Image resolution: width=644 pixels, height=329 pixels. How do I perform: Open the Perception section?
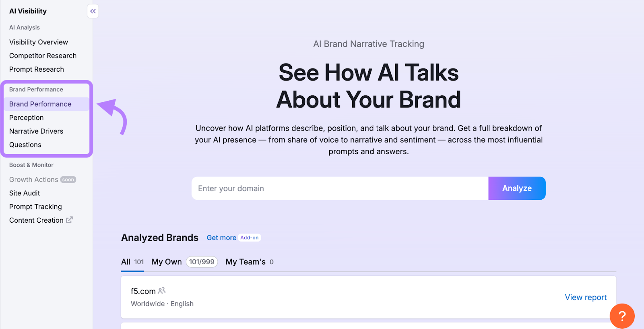pyautogui.click(x=26, y=118)
